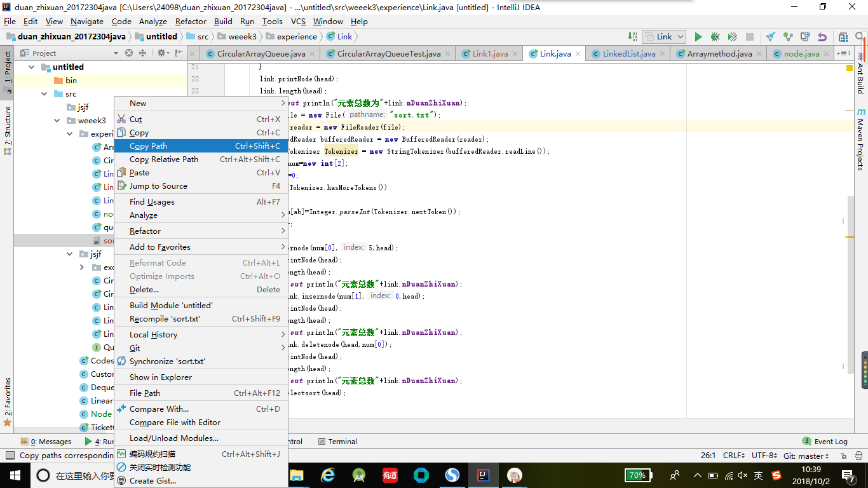Toggle the Terminal tool window
The height and width of the screenshot is (488, 868).
tap(337, 442)
